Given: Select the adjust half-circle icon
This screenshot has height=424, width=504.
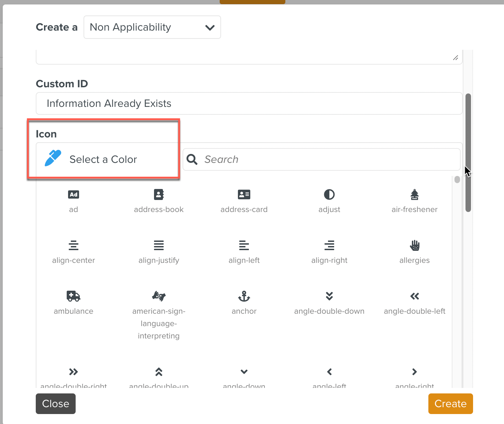Looking at the screenshot, I should click(329, 195).
